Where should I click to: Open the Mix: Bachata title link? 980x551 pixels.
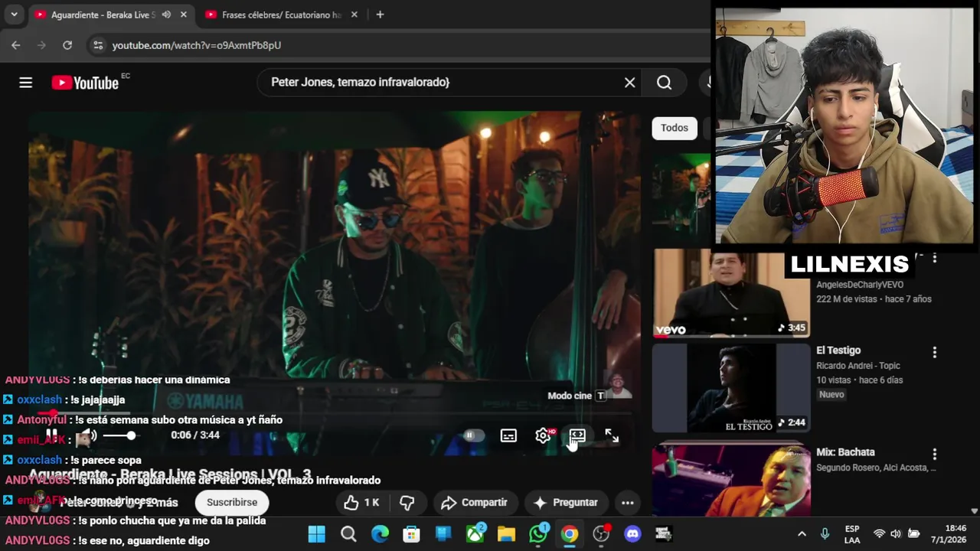(845, 452)
